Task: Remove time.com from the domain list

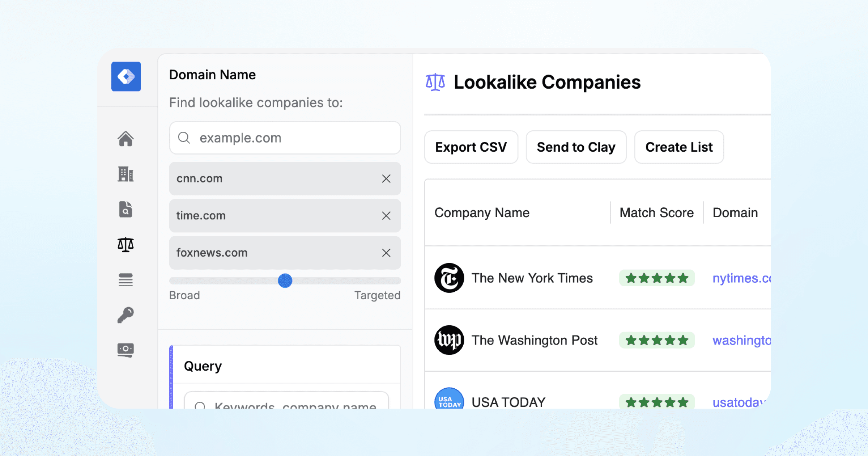Action: [x=386, y=216]
